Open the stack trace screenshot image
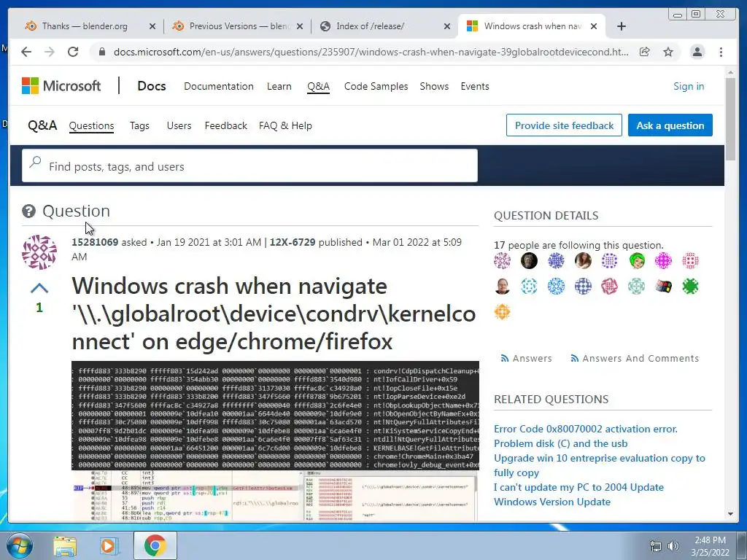The width and height of the screenshot is (747, 560). (x=275, y=416)
